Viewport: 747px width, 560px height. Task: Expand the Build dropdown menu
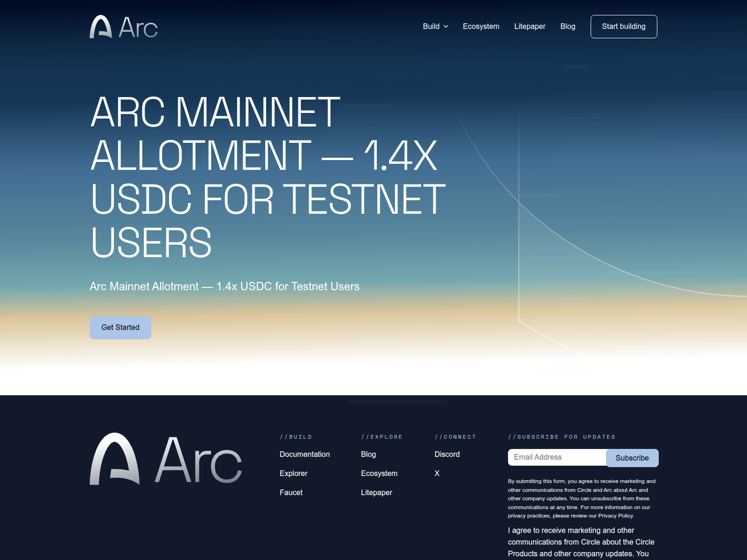[435, 27]
